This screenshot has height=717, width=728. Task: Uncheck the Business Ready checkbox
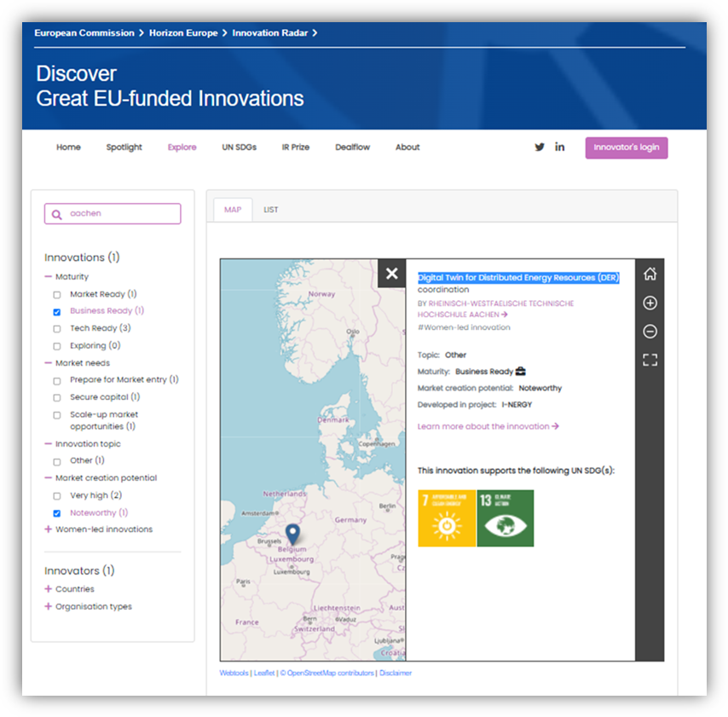point(56,312)
